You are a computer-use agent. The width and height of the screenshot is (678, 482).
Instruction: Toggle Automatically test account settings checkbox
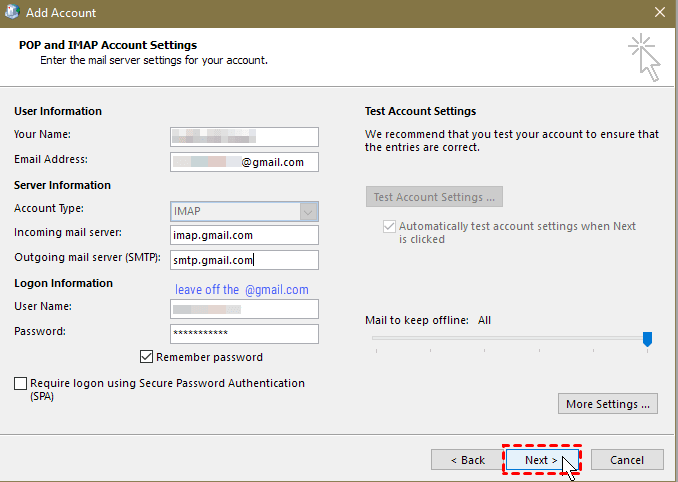[388, 227]
